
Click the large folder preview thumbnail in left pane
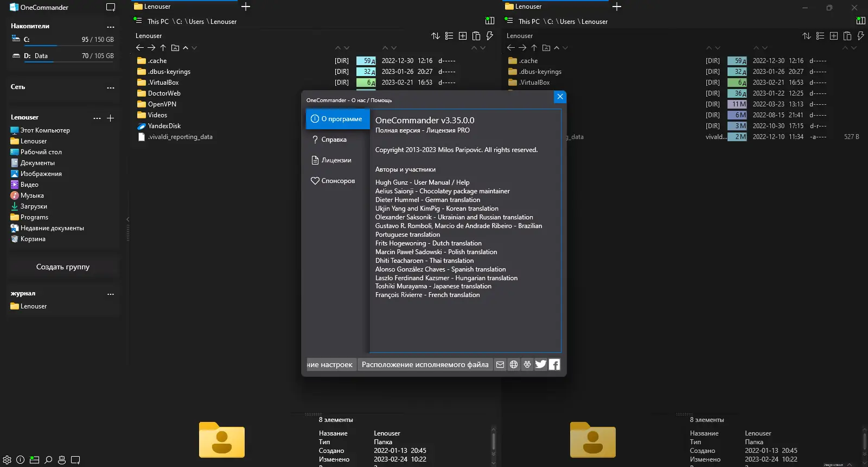click(x=221, y=440)
